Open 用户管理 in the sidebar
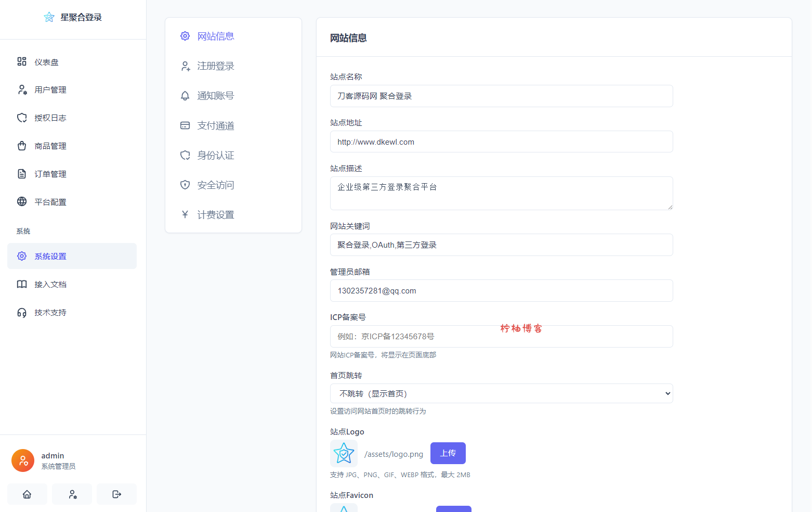The height and width of the screenshot is (512, 812). [50, 90]
